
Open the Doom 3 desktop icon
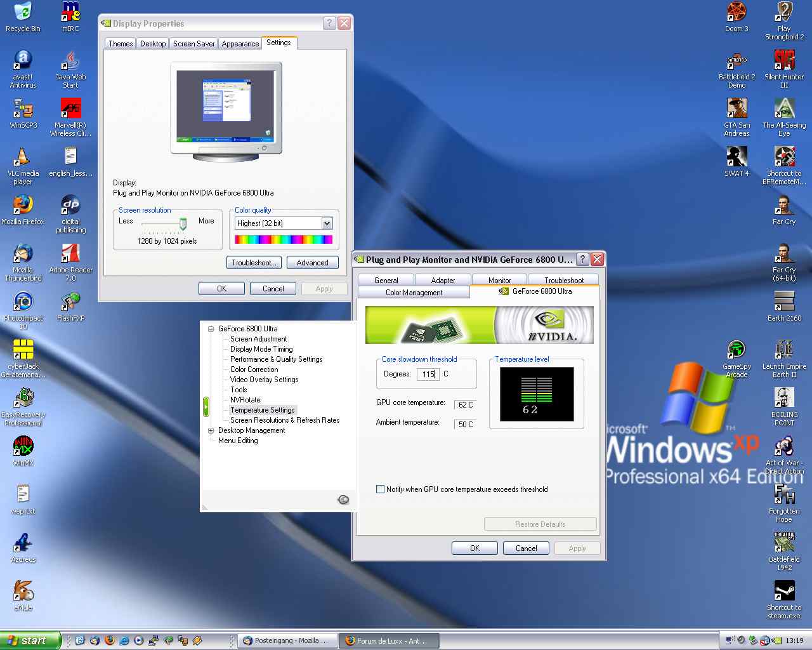(737, 17)
